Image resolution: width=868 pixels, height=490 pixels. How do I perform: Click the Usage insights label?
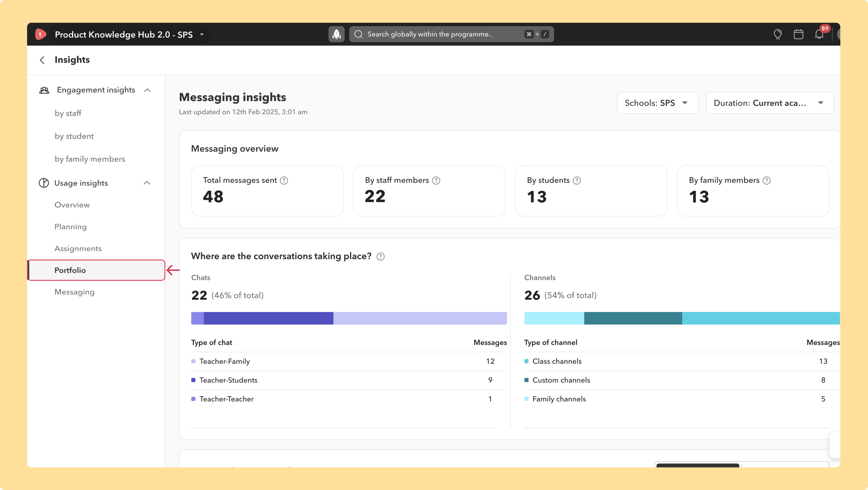[x=81, y=183]
